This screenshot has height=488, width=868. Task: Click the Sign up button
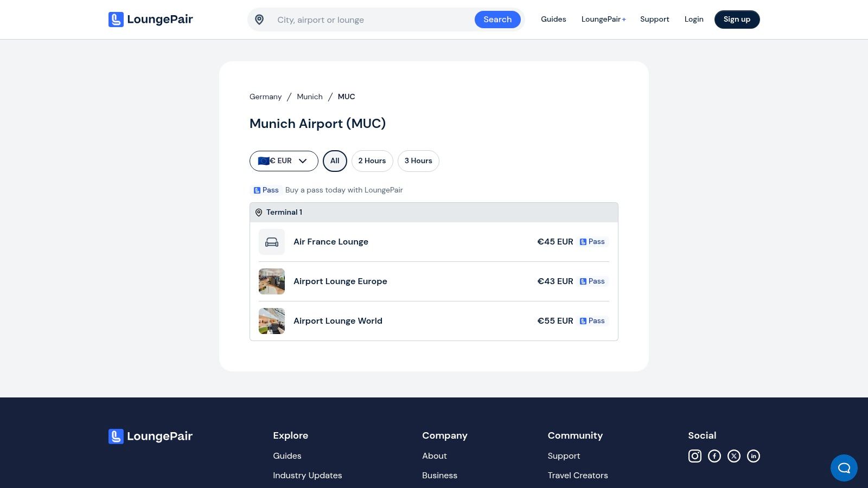737,19
